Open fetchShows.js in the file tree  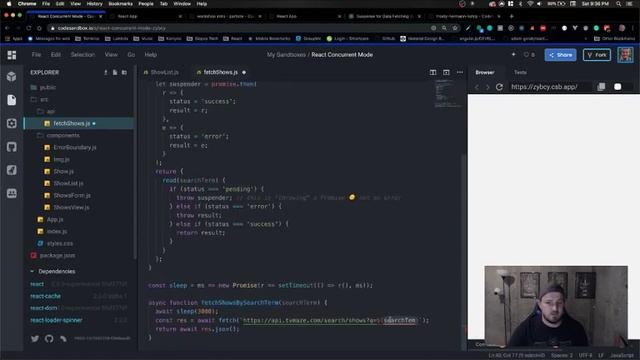pyautogui.click(x=79, y=123)
